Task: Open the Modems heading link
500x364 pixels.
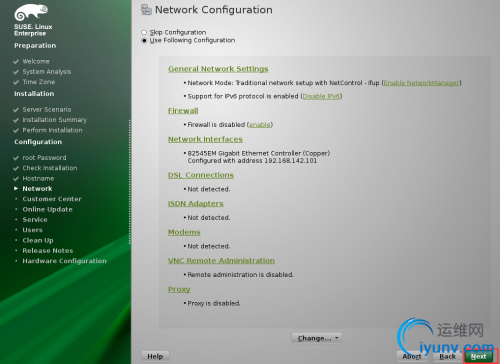Action: [184, 232]
